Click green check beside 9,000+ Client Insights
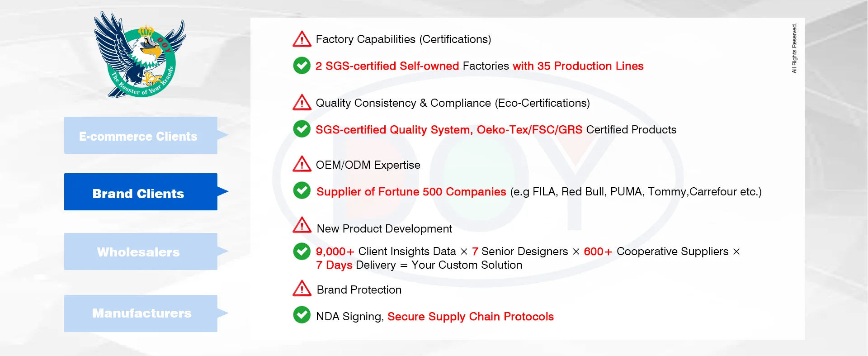 (x=302, y=252)
